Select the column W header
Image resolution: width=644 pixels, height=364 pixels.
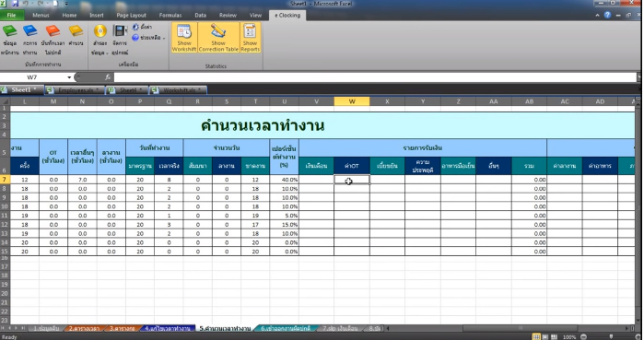[352, 101]
